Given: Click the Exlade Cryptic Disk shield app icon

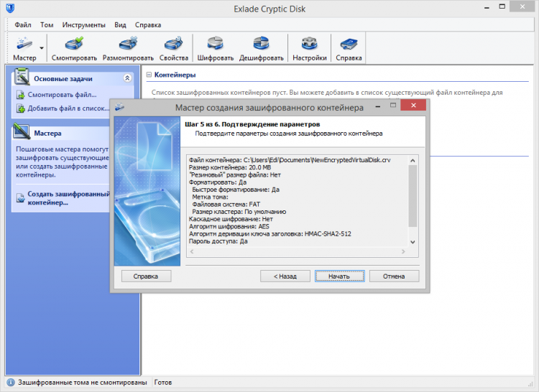Looking at the screenshot, I should coord(10,8).
